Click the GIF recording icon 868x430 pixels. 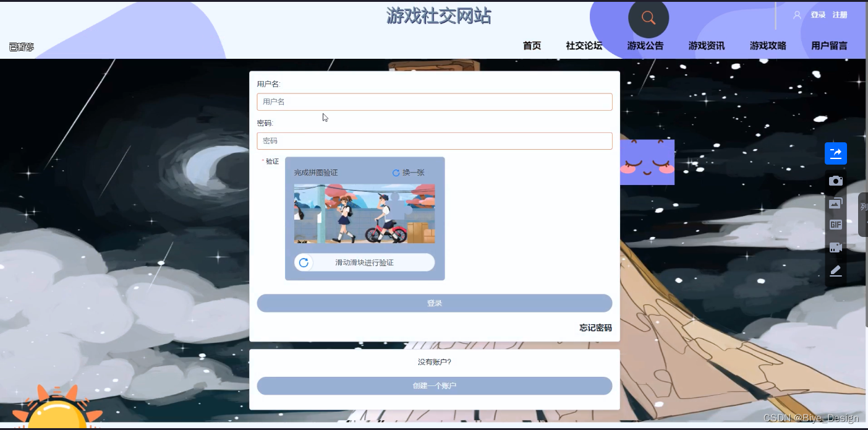coord(836,225)
